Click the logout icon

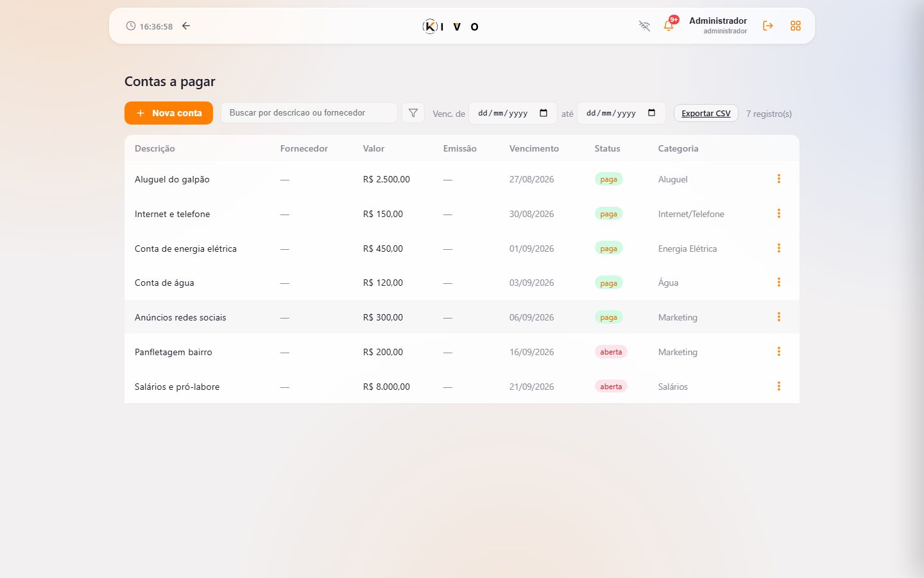point(767,26)
